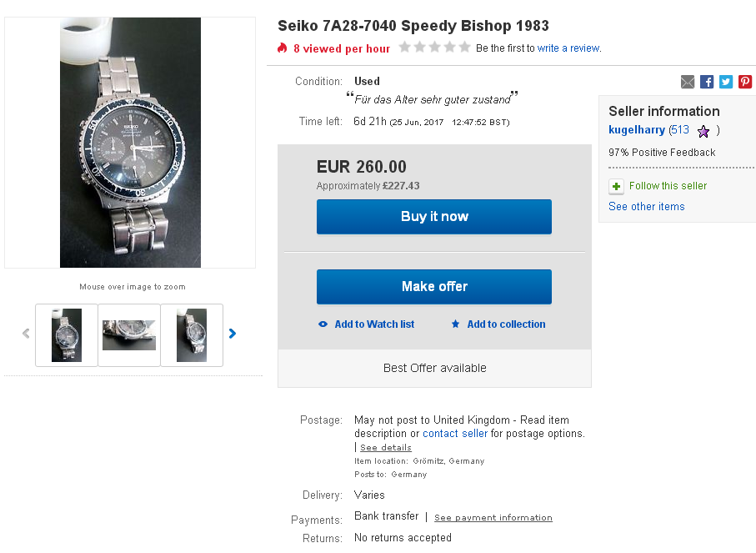This screenshot has height=553, width=756.
Task: Open the write a review link
Action: [568, 48]
